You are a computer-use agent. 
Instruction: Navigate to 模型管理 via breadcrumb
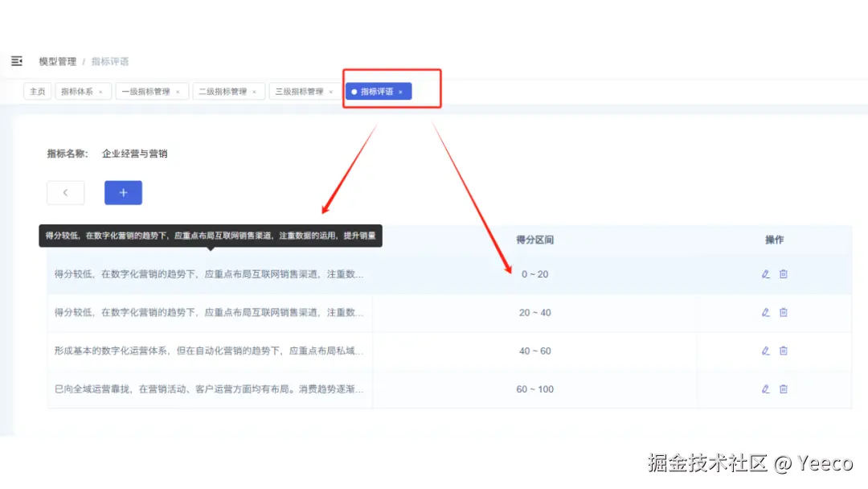coord(57,61)
